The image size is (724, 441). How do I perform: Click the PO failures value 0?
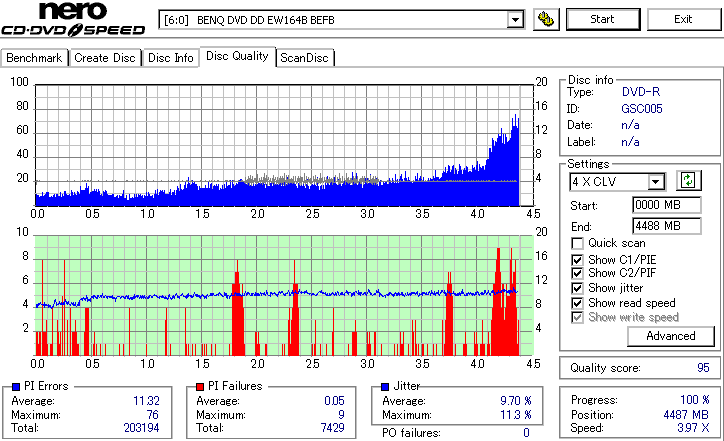coord(526,433)
